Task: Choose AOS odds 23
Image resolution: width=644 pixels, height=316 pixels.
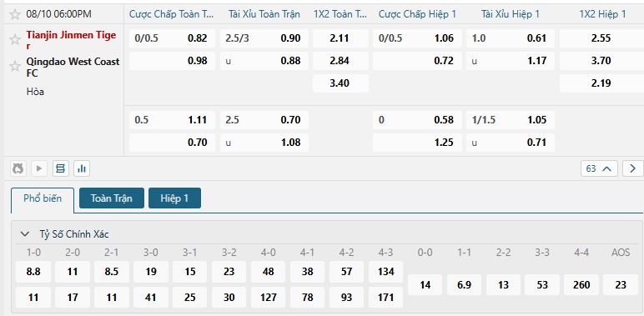Action: 620,285
